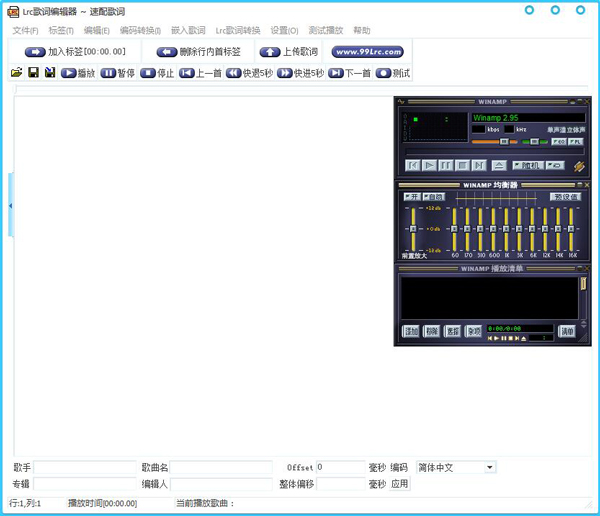Image resolution: width=600 pixels, height=516 pixels.
Task: Open equalizer 预设值 presets button
Action: (566, 197)
